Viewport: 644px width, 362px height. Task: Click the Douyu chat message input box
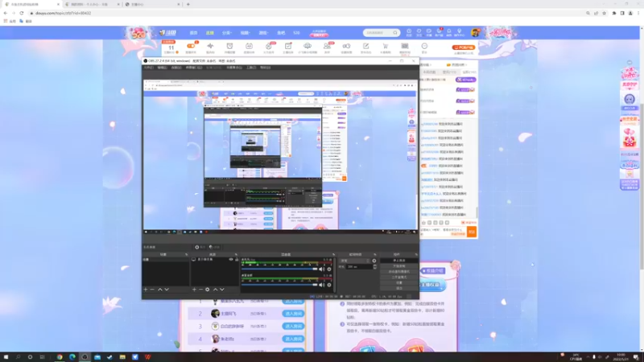click(x=443, y=232)
